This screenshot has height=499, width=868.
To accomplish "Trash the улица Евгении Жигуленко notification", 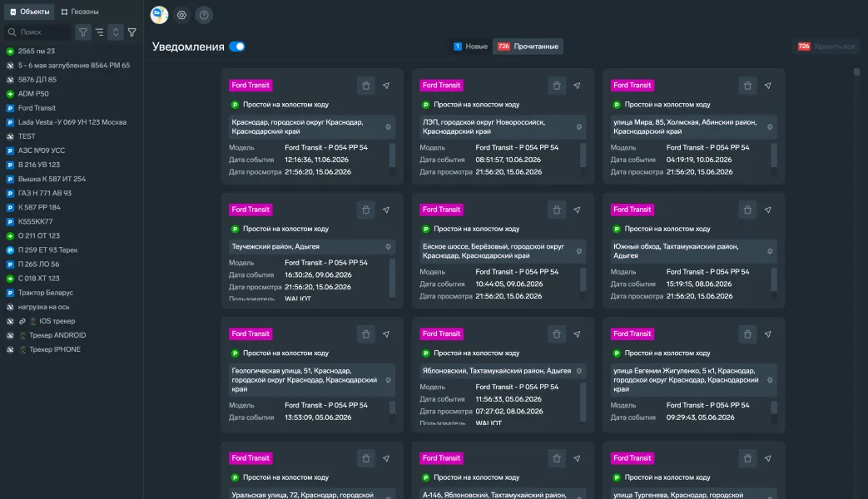I will pos(747,334).
